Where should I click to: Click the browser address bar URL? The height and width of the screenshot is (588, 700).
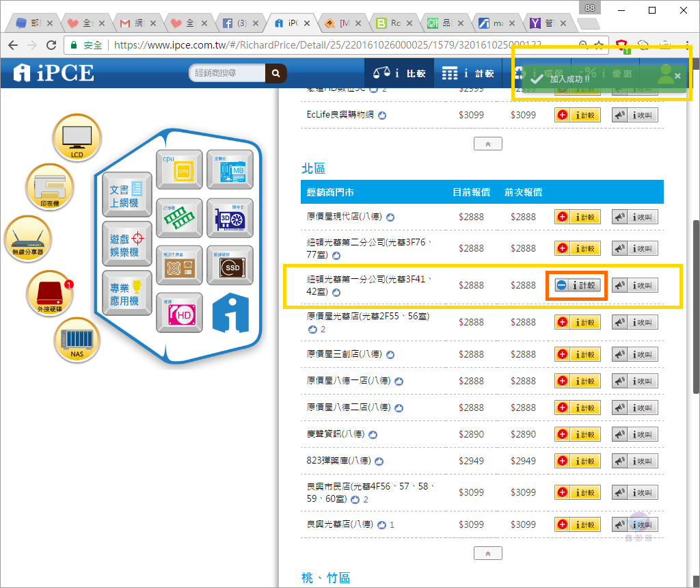[327, 45]
